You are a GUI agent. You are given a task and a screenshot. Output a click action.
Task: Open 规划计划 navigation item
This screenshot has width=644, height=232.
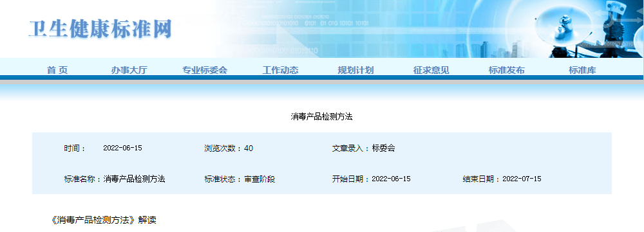click(x=355, y=70)
